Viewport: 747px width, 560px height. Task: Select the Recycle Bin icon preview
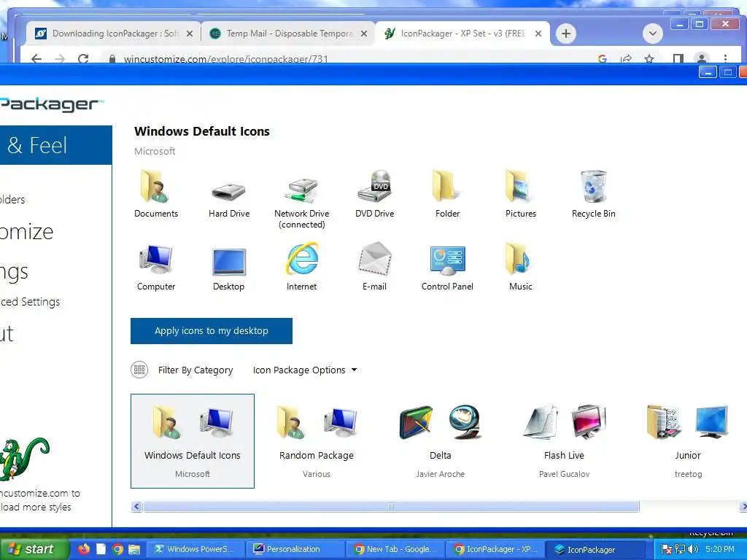click(x=594, y=186)
